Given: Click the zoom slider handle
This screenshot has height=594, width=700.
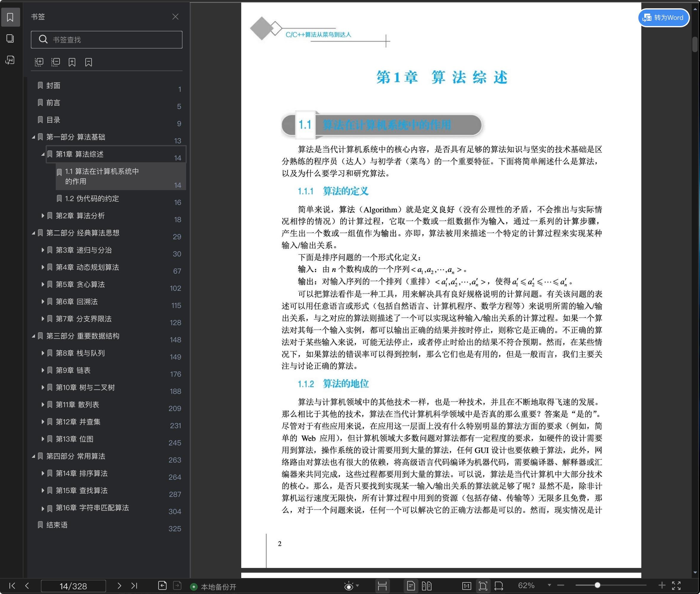Looking at the screenshot, I should click(597, 585).
